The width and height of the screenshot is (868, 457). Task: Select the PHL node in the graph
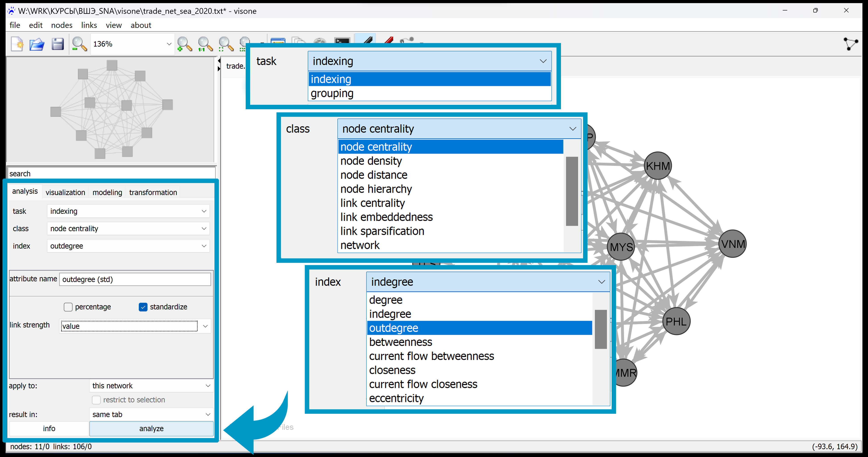tap(676, 321)
